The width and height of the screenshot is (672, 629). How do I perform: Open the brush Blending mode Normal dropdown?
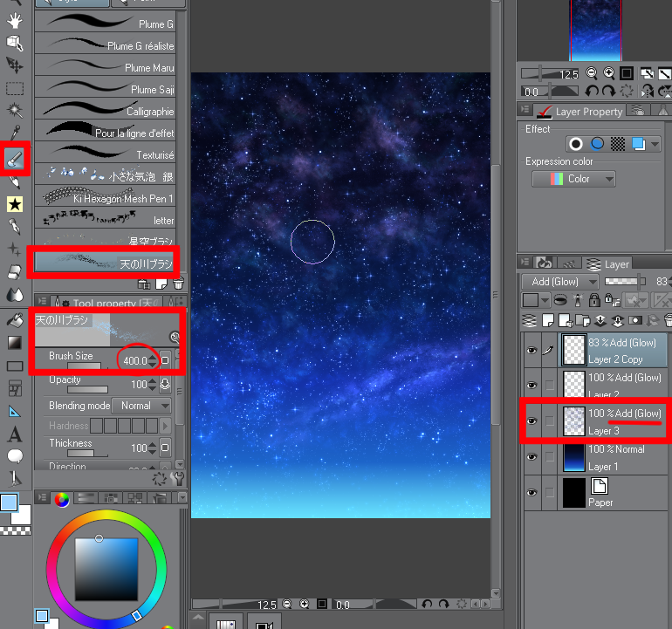(x=141, y=406)
